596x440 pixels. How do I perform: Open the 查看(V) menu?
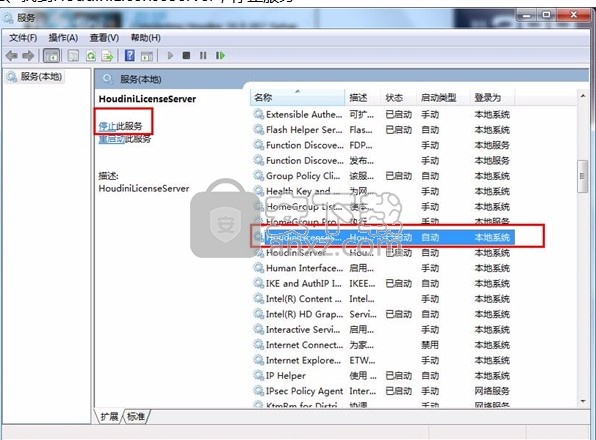pyautogui.click(x=104, y=38)
